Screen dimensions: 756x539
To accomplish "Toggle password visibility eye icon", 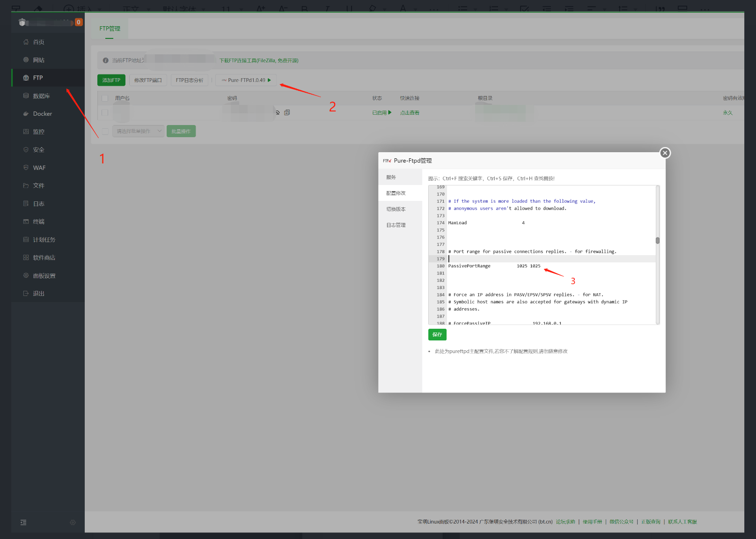I will (278, 112).
